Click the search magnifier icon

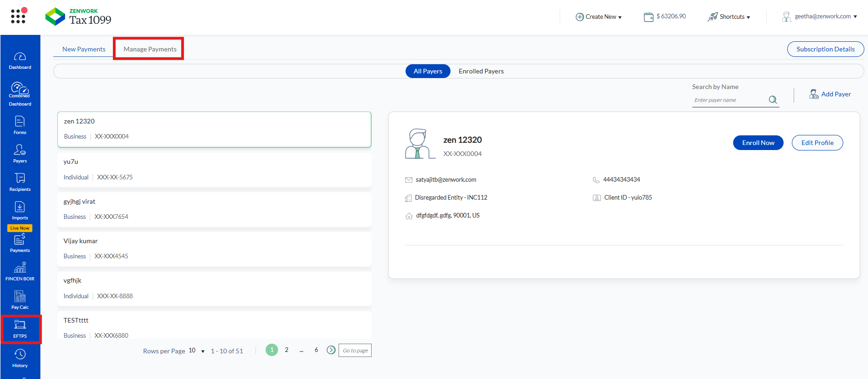pyautogui.click(x=773, y=100)
